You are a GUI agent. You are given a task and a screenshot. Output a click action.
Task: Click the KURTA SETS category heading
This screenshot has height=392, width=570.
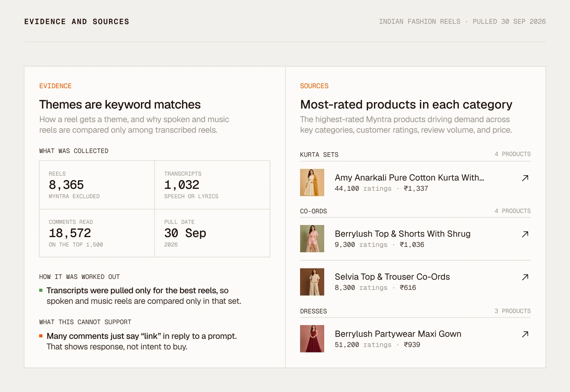(x=319, y=155)
